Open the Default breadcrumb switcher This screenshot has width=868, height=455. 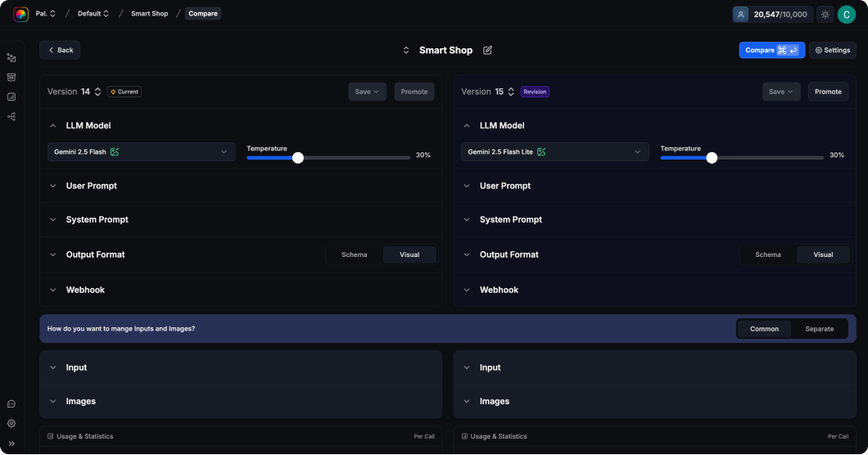coord(94,14)
